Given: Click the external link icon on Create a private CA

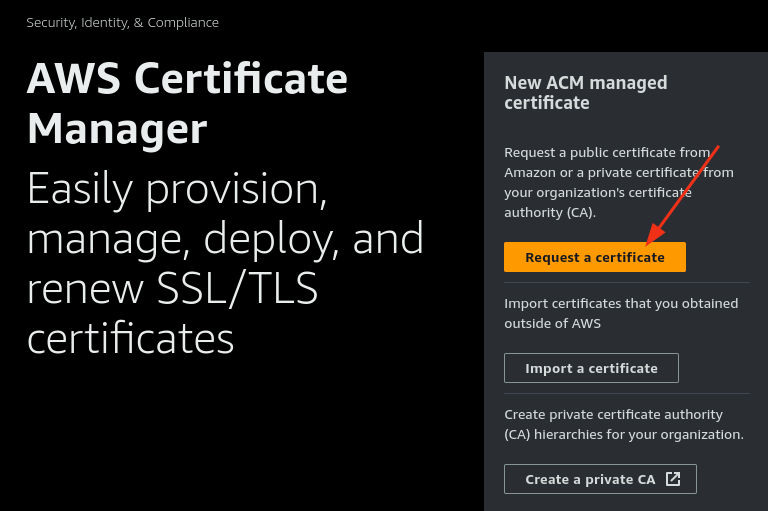Looking at the screenshot, I should (x=673, y=479).
